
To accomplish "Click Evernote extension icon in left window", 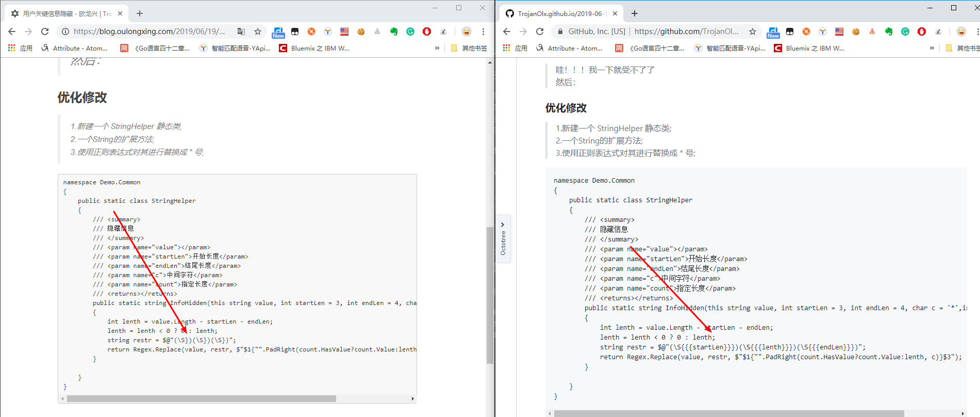I will pyautogui.click(x=394, y=31).
